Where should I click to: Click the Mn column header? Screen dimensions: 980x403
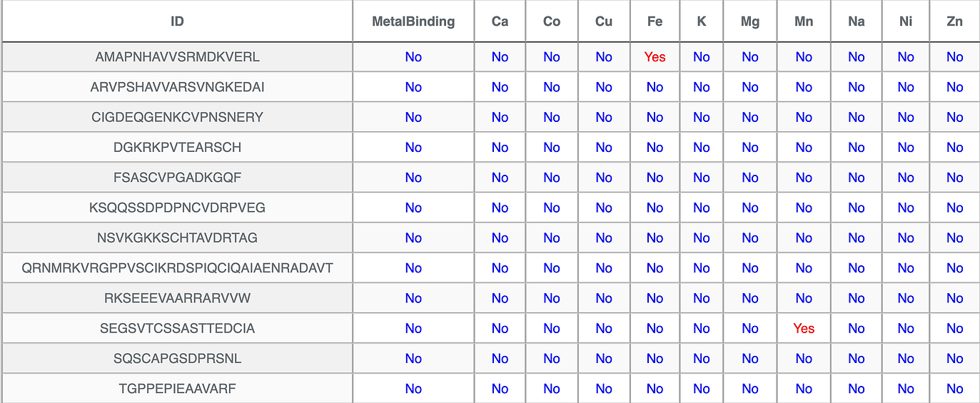click(x=804, y=21)
